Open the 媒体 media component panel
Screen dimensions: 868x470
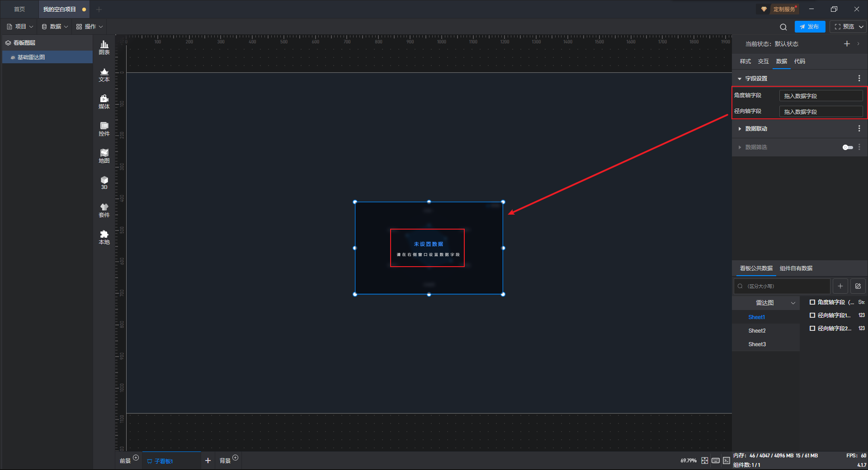click(104, 102)
